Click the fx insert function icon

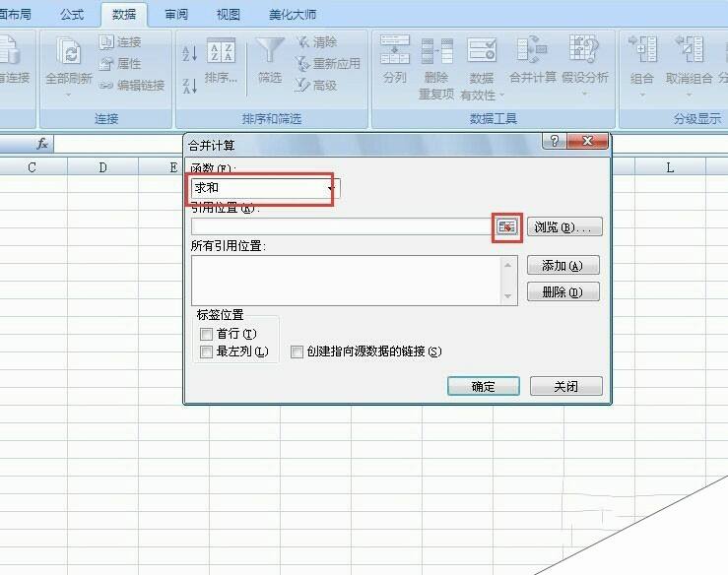[x=42, y=144]
